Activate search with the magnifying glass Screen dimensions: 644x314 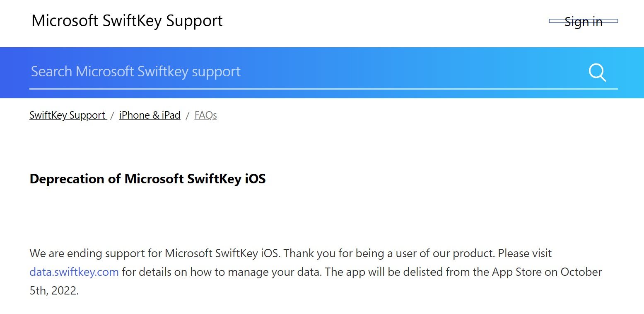click(597, 73)
